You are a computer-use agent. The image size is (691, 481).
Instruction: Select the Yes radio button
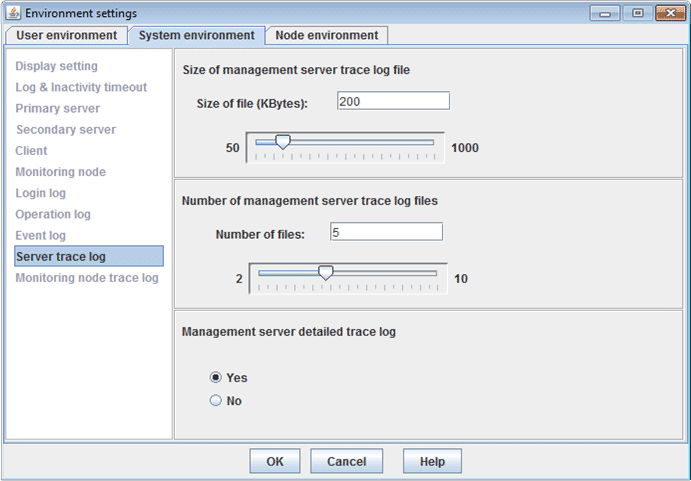coord(215,377)
